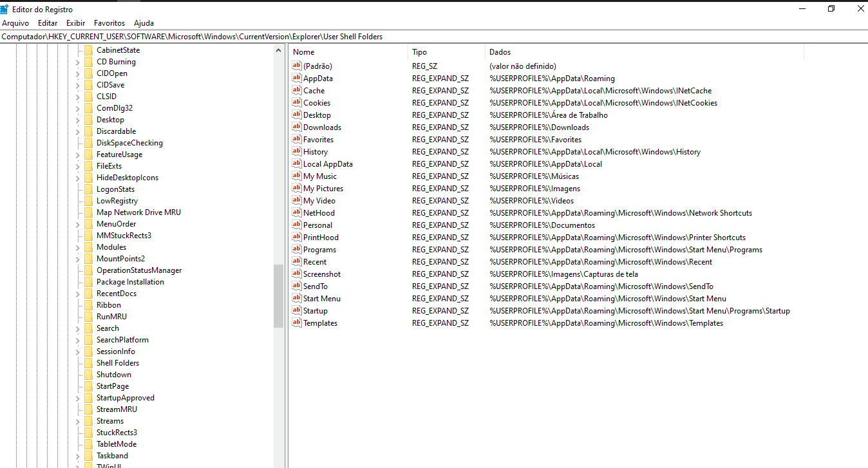Click the Cookies value icon

296,102
